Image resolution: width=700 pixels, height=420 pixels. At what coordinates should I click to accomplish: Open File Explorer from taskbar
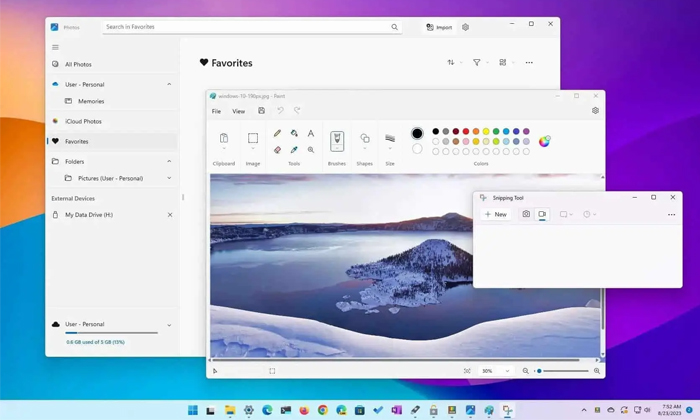230,410
